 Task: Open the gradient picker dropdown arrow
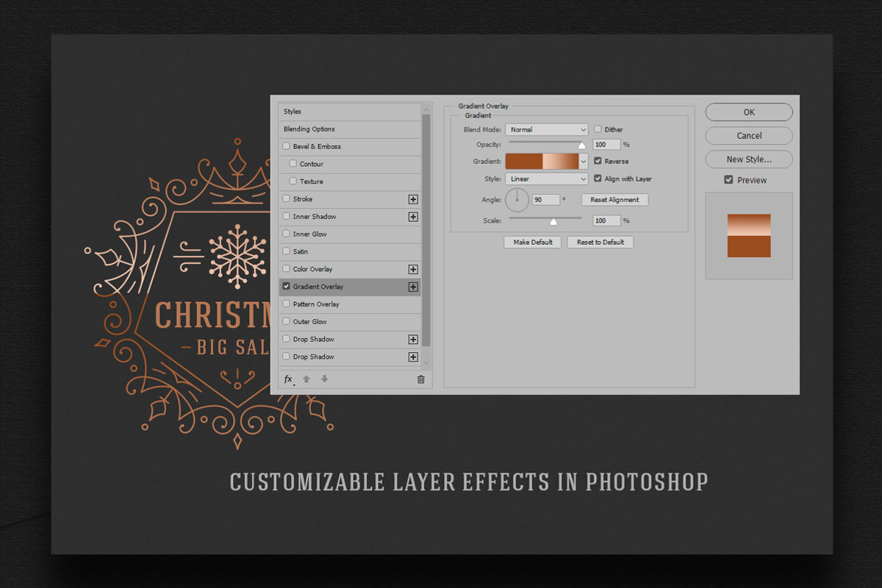click(584, 161)
